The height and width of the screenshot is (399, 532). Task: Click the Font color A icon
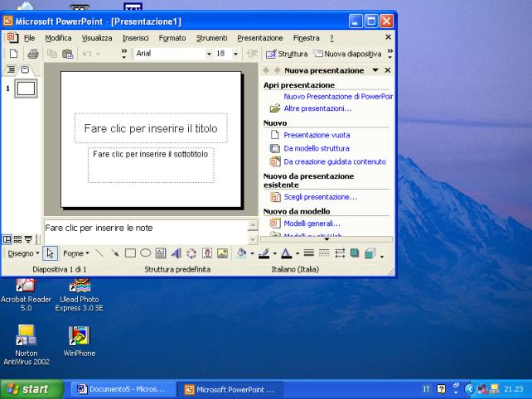click(287, 253)
